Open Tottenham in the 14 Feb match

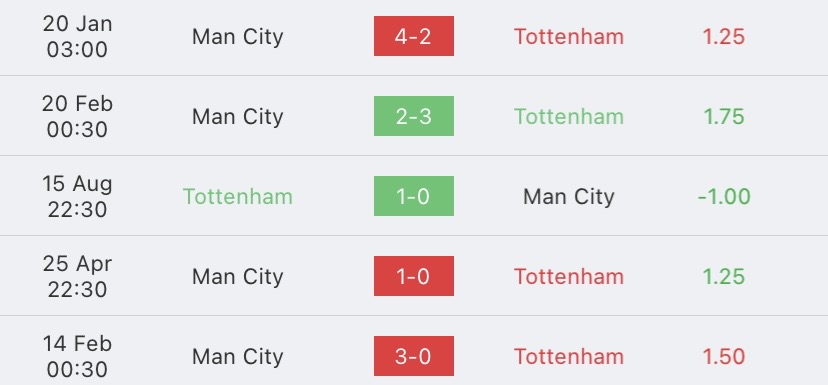coord(569,356)
